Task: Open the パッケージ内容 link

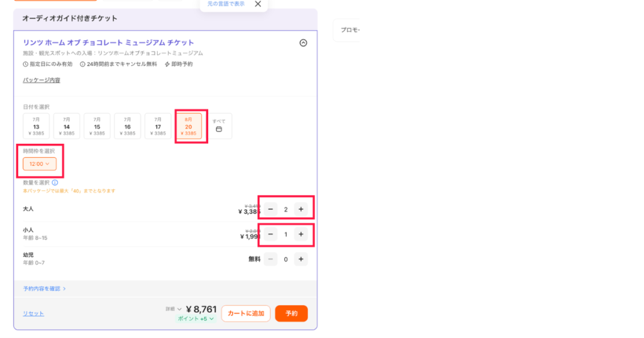Action: (x=42, y=80)
